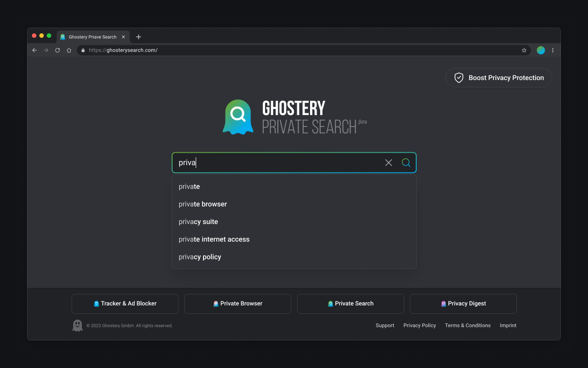588x368 pixels.
Task: Click the shield icon in Boost button
Action: 459,78
